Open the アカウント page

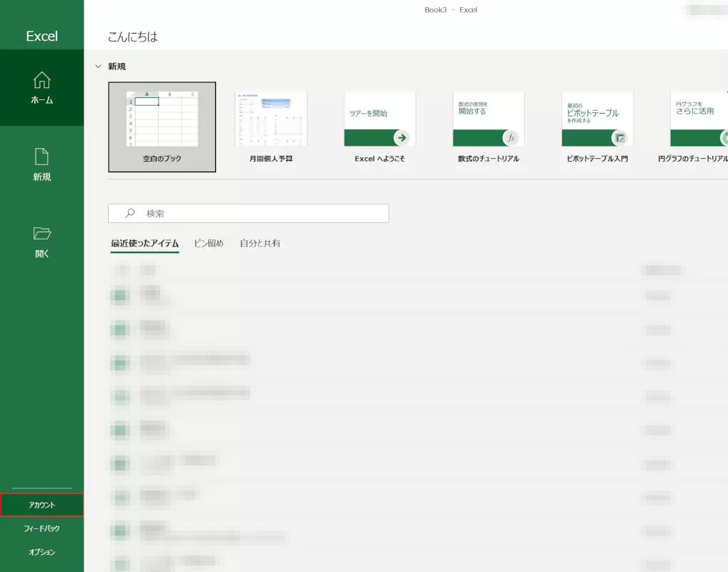(41, 505)
